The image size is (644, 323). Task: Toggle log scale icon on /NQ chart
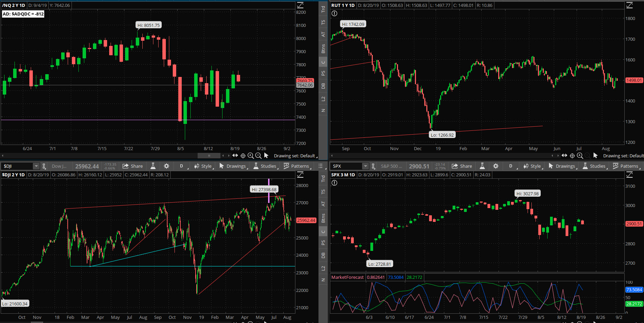[300, 5]
